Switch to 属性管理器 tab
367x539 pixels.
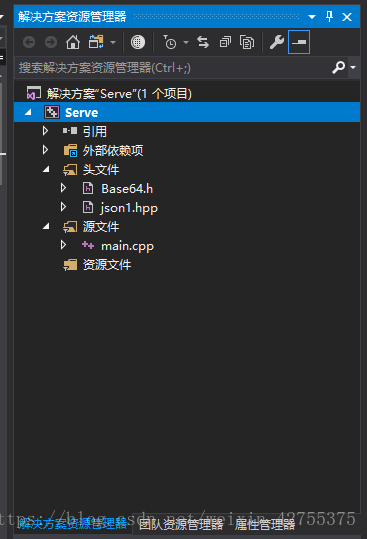265,525
